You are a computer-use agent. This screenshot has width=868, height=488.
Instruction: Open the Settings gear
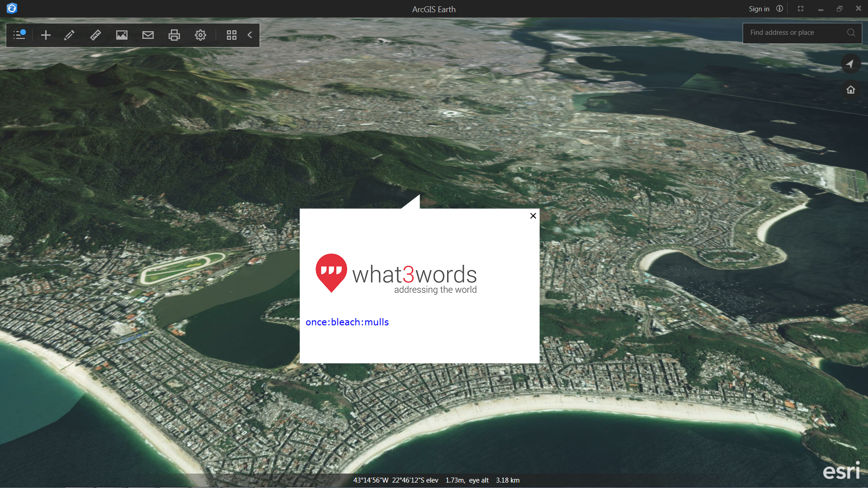(200, 35)
